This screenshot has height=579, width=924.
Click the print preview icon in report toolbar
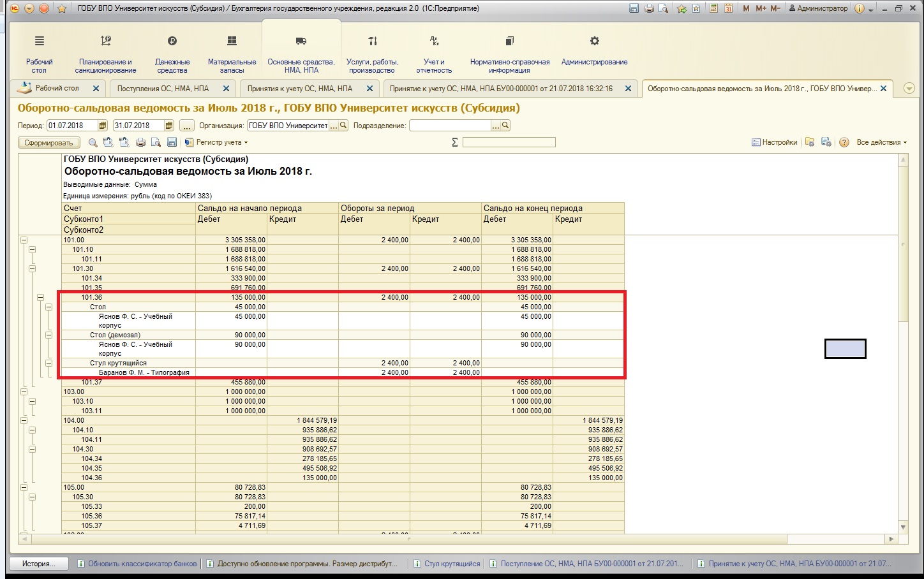click(x=155, y=142)
